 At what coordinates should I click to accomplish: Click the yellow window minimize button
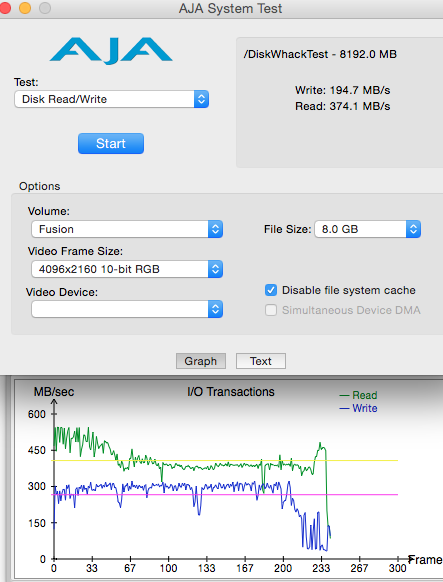point(25,8)
